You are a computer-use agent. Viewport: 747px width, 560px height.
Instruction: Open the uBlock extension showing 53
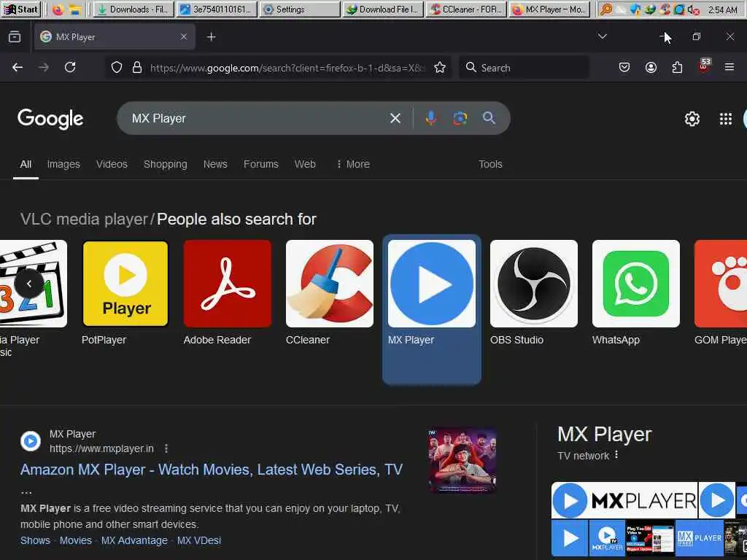704,66
